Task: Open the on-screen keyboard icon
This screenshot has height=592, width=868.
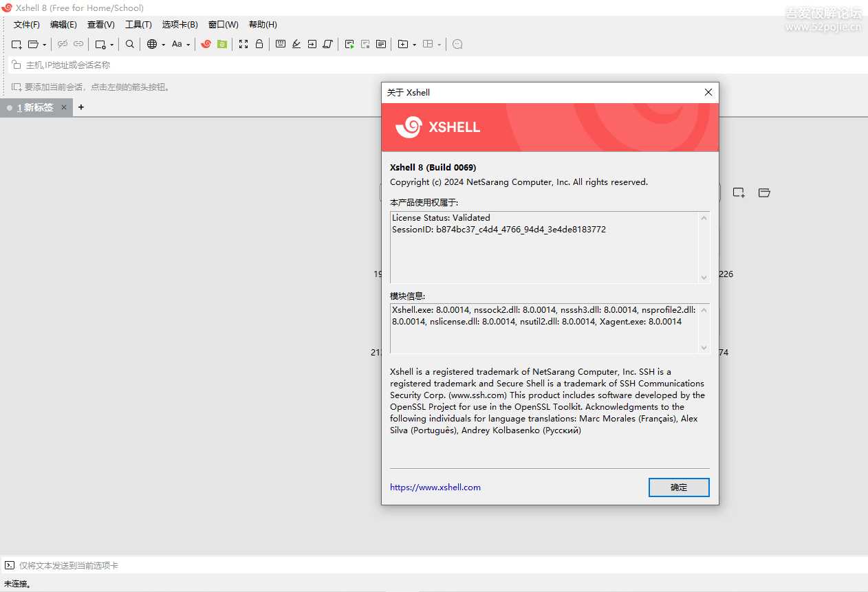Action: tap(281, 44)
